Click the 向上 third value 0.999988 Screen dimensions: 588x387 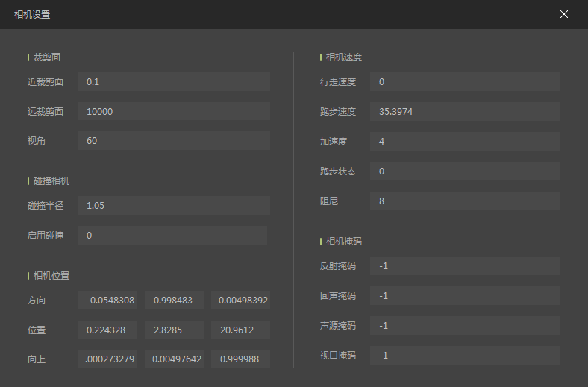[240, 359]
